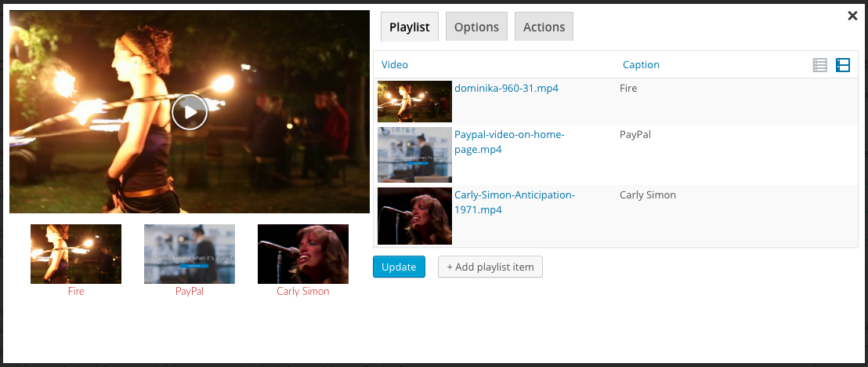Open Carly-Simon-Anticipation-1971.mp4 link
Screen dimensions: 868x367
click(x=515, y=202)
